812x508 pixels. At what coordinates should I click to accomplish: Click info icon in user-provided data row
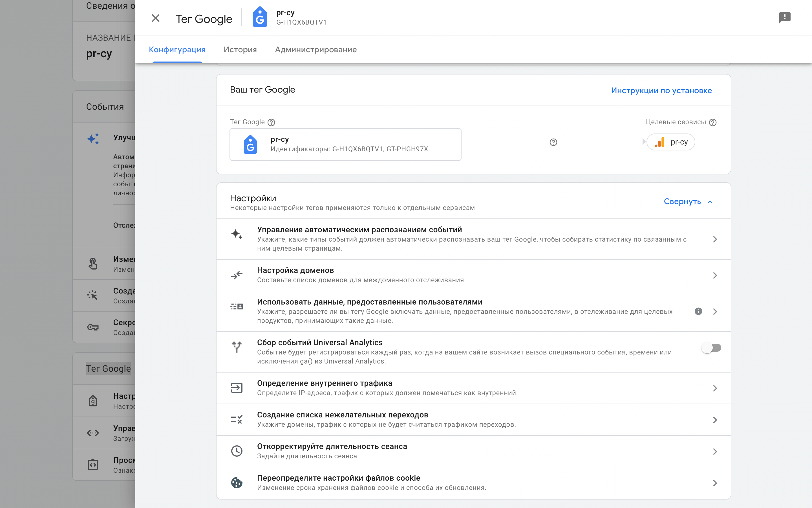698,311
